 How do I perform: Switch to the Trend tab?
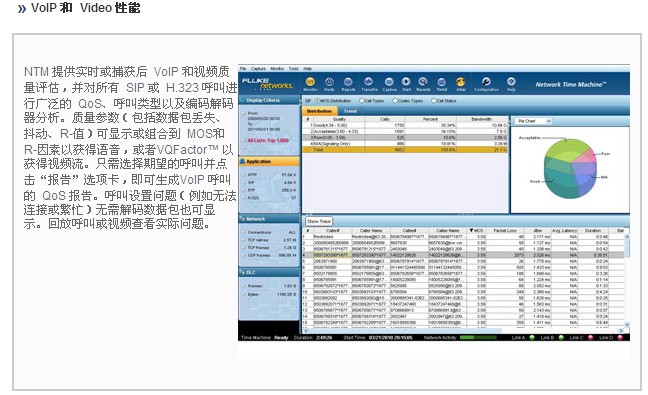[350, 111]
